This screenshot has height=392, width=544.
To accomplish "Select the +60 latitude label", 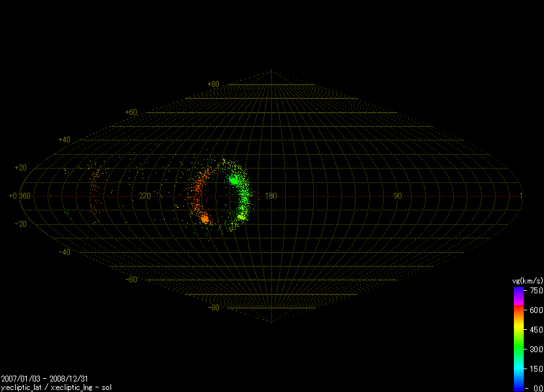I will coord(131,112).
